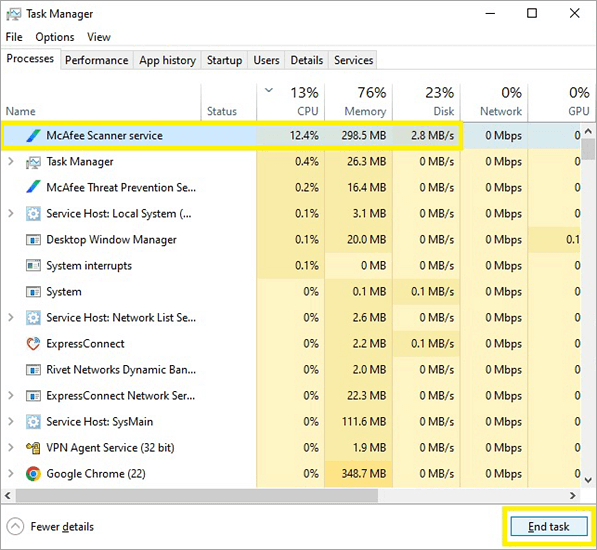Viewport: 597px width, 550px height.
Task: Click the Fewer details link
Action: click(62, 527)
